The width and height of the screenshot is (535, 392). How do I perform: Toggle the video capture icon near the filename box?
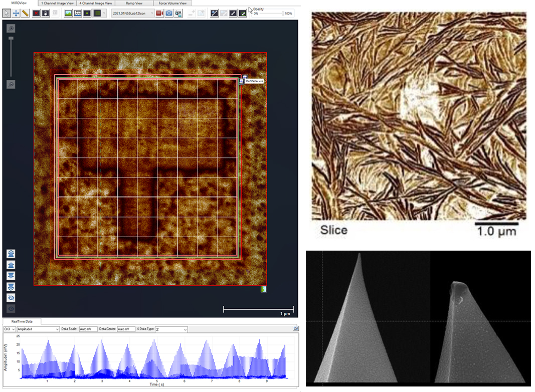coord(159,13)
